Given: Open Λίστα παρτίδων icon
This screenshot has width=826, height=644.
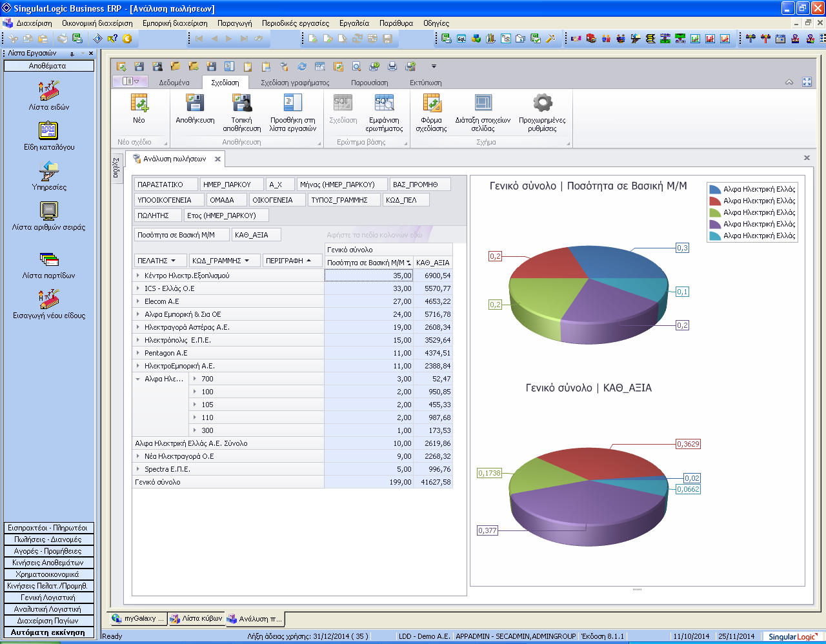Looking at the screenshot, I should [49, 259].
